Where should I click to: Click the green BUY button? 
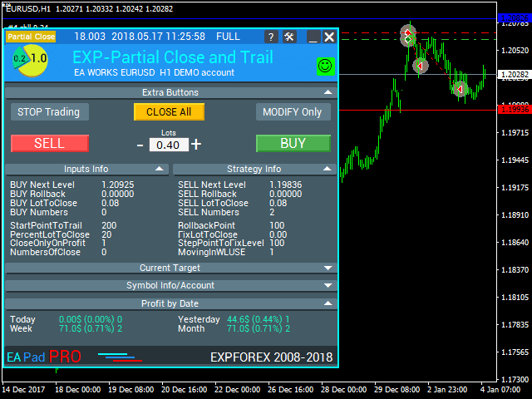293,143
